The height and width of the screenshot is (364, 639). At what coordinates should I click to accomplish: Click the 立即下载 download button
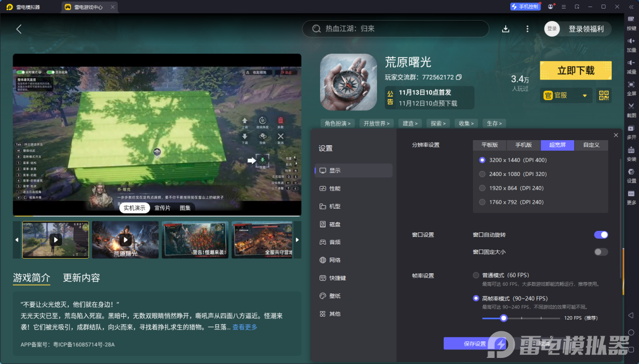click(575, 71)
